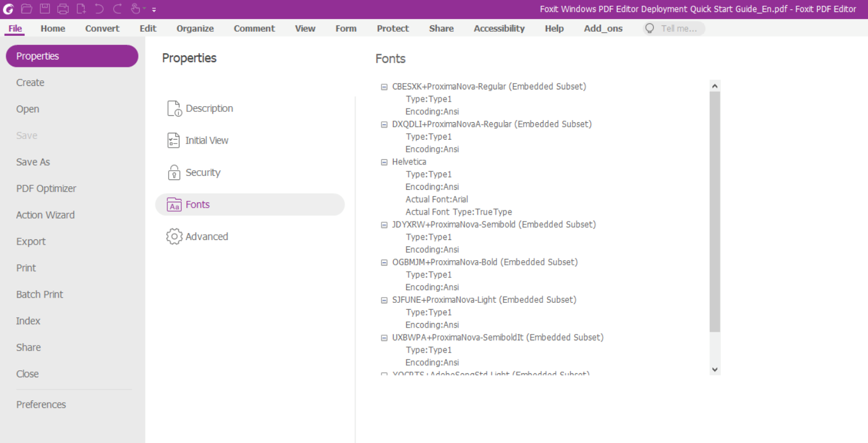The image size is (868, 443).
Task: Open Action Wizard from the sidebar
Action: pos(46,215)
